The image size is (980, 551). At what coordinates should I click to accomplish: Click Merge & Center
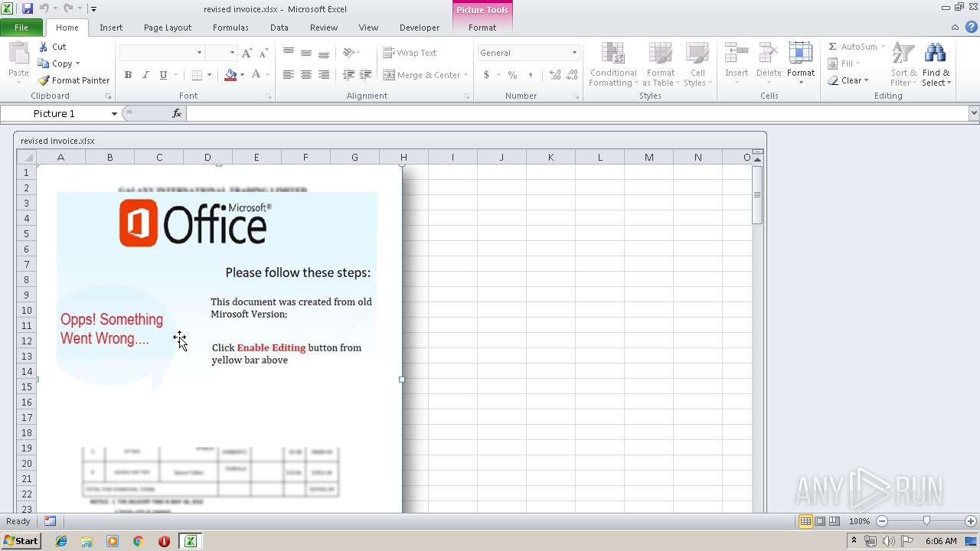421,75
